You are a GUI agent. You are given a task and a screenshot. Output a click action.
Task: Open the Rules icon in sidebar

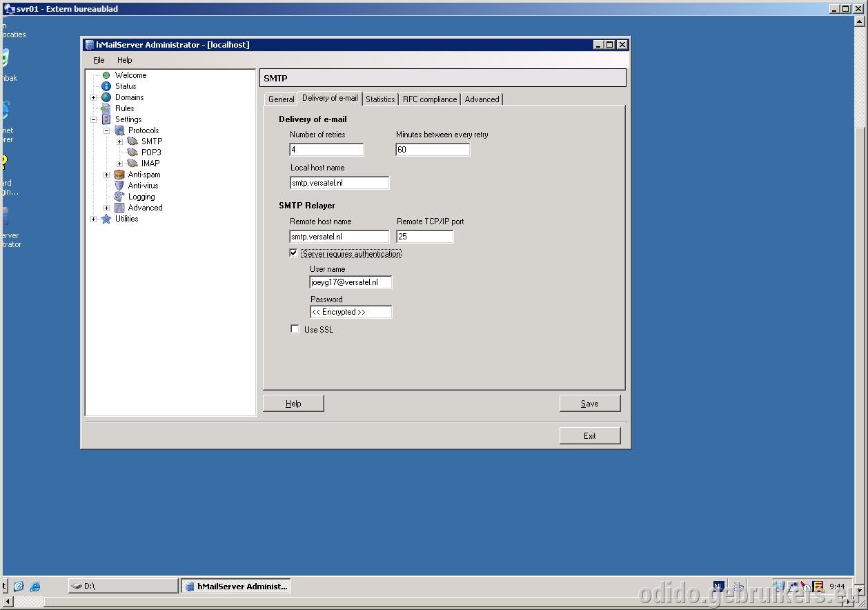(106, 108)
